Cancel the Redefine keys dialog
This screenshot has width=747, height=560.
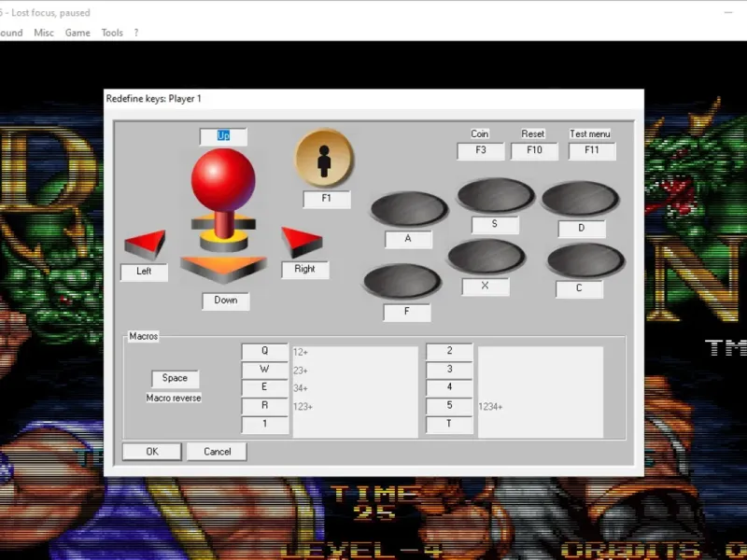[x=218, y=452]
